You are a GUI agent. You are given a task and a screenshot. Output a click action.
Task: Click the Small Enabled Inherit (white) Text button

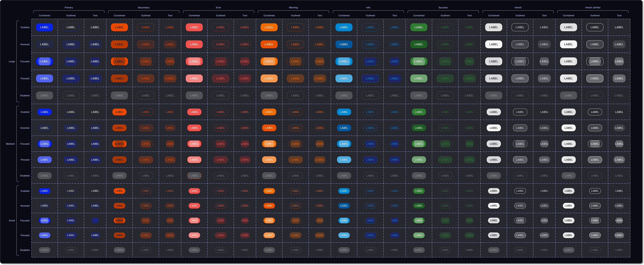[619, 191]
